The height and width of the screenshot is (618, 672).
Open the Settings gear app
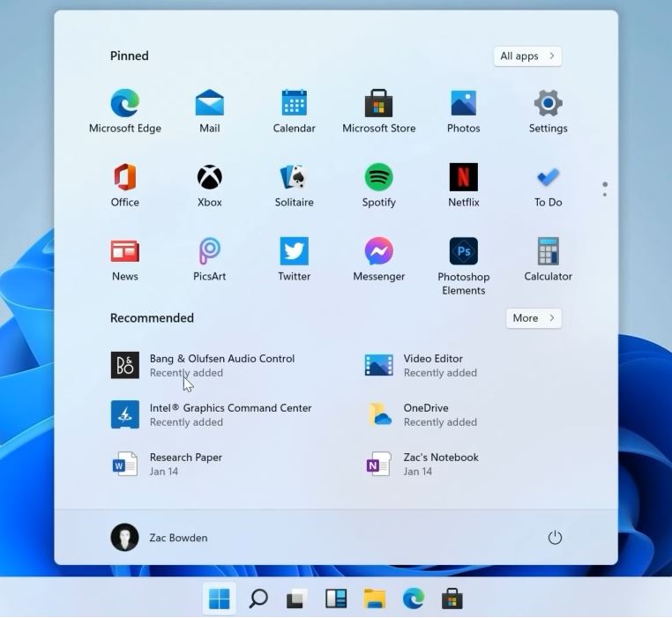[x=548, y=111]
